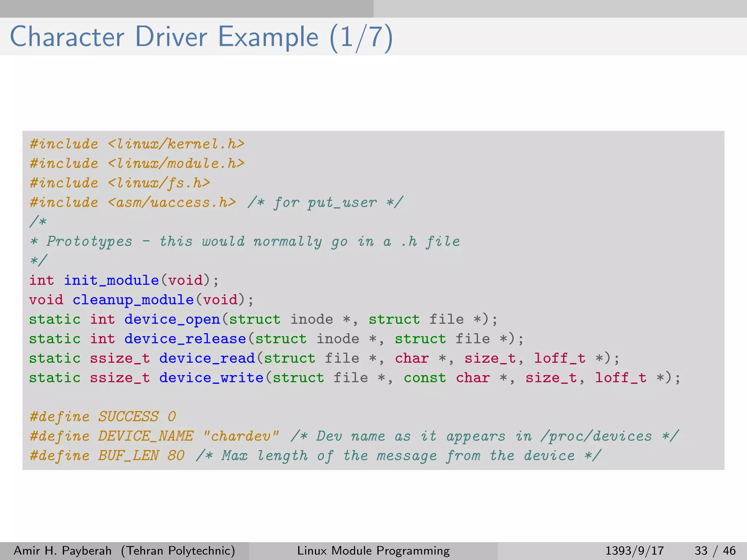747x560 pixels.
Task: Click the comment "Max length of the message from the device"
Action: [x=398, y=456]
